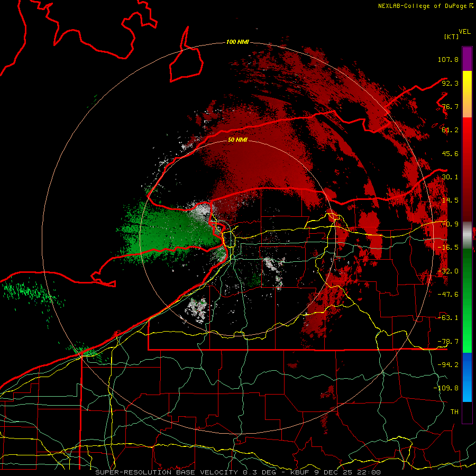Click the 30.1 legend value

click(x=450, y=177)
